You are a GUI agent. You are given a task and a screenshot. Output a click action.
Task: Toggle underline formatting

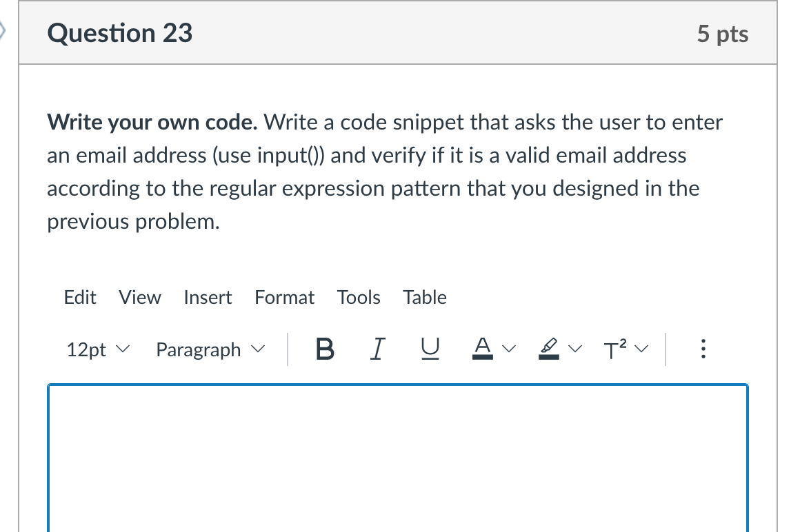430,349
